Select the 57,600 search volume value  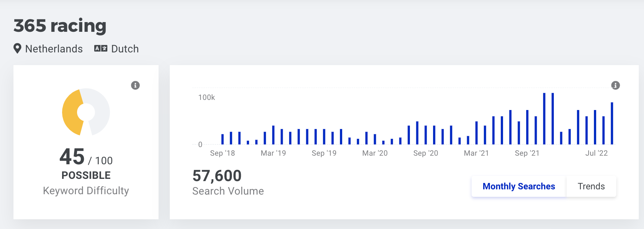[x=217, y=175]
